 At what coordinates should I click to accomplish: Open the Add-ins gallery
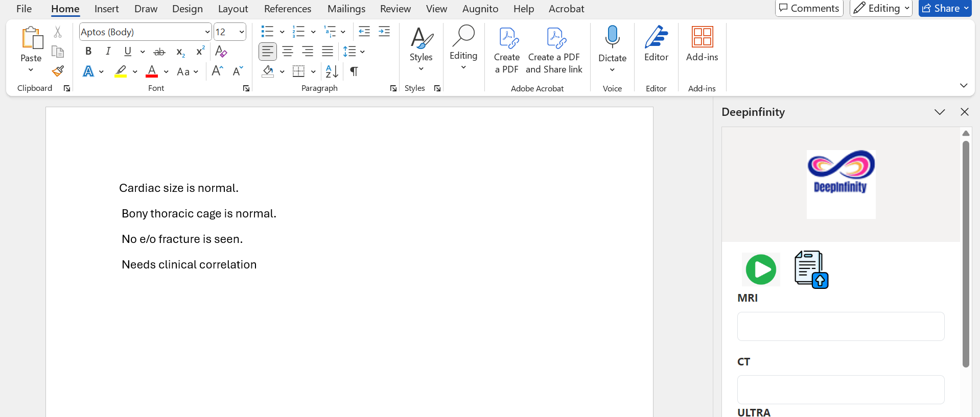[x=702, y=44]
